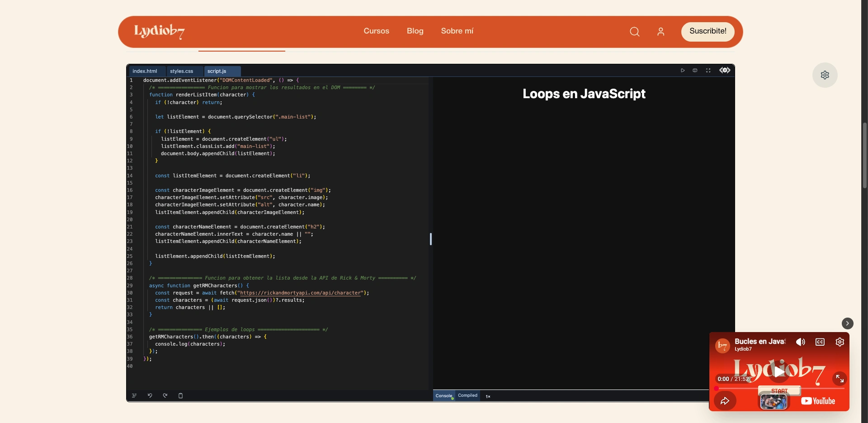Play the Bucles en JavaScript video
The height and width of the screenshot is (423, 868).
(x=779, y=372)
